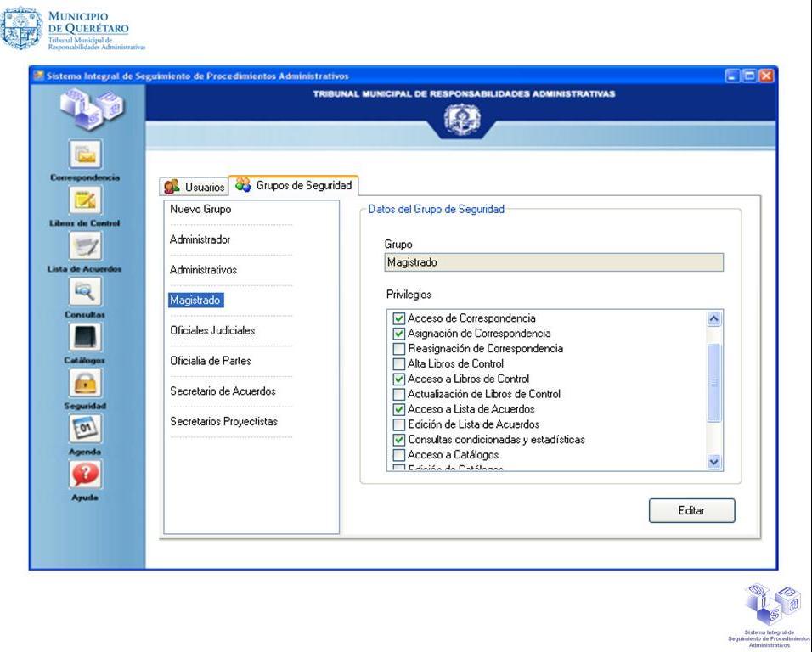Click the privileges list scroll down arrow
The height and width of the screenshot is (652, 812).
(x=713, y=462)
